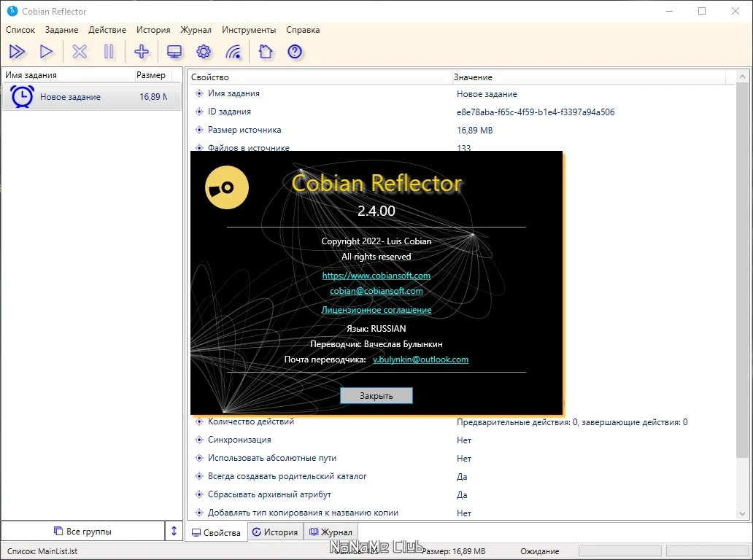
Task: Open the computer monitor toolbar icon
Action: point(174,51)
